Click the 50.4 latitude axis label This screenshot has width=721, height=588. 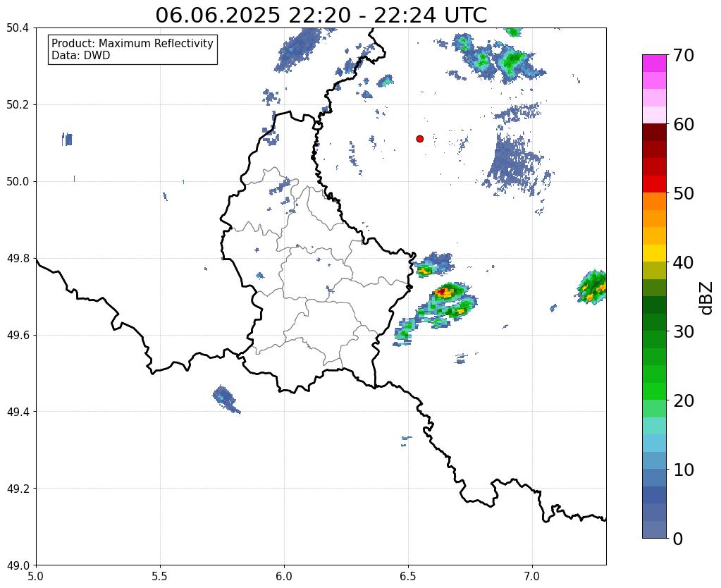pos(18,28)
